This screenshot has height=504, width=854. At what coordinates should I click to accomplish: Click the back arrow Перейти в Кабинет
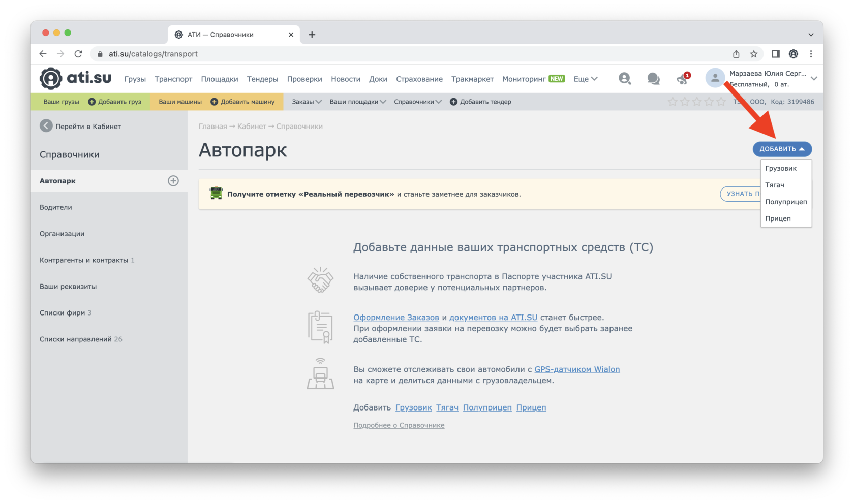tap(46, 126)
